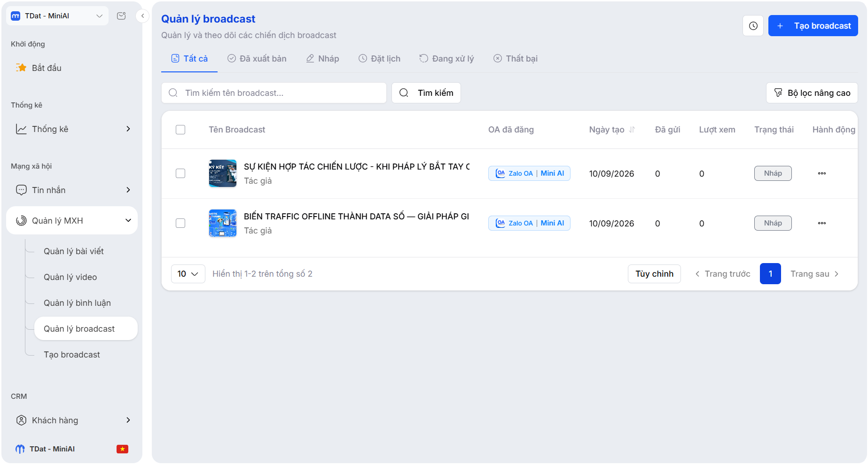This screenshot has height=466, width=868.
Task: Sort by Ngày tạo using sort icon
Action: click(x=632, y=130)
